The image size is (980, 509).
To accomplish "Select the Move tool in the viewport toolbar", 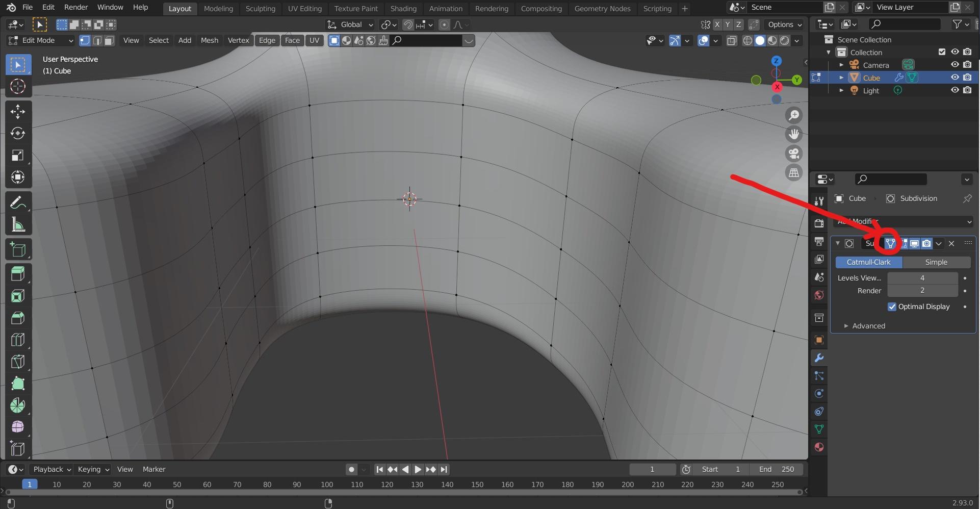I will pyautogui.click(x=18, y=112).
